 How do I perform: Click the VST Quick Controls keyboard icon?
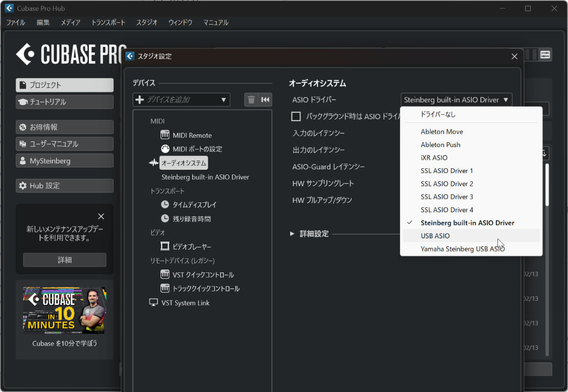[x=165, y=274]
